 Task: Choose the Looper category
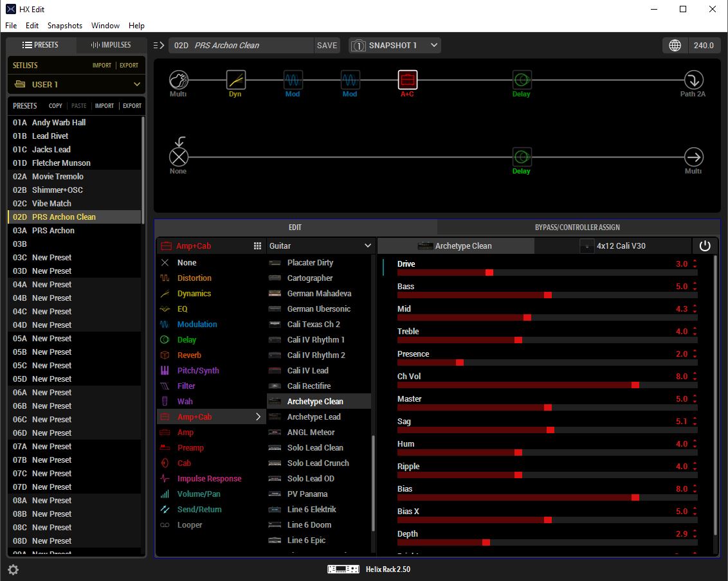tap(211, 525)
